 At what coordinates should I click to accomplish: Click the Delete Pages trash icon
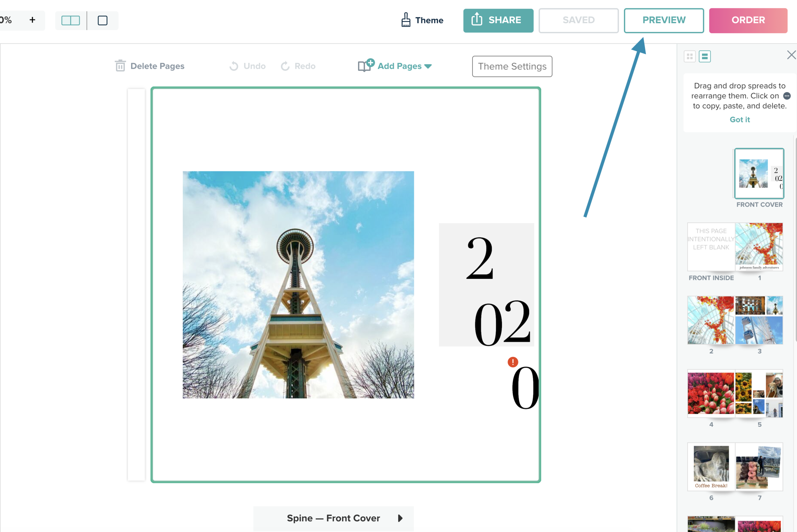[120, 66]
